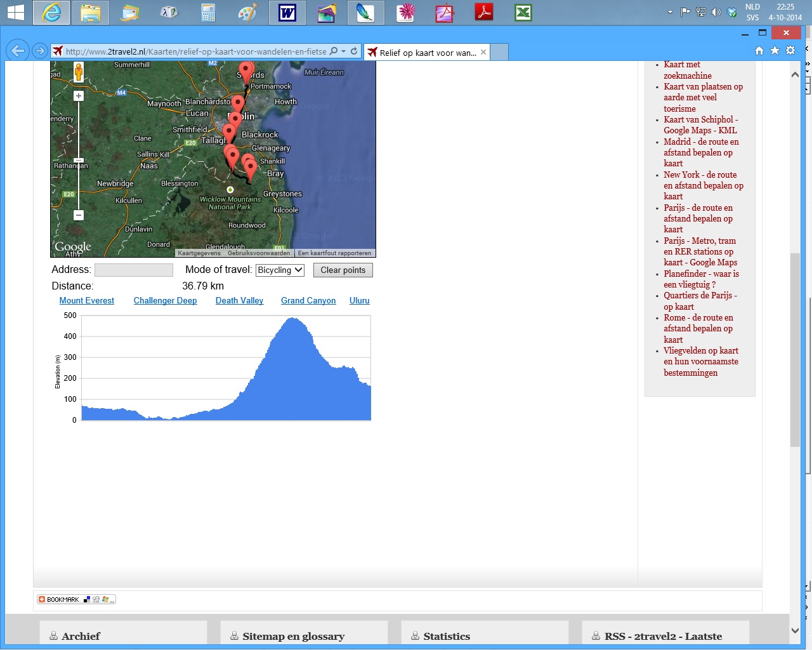This screenshot has width=812, height=650.
Task: Select the Street View pegman on map
Action: [x=79, y=72]
